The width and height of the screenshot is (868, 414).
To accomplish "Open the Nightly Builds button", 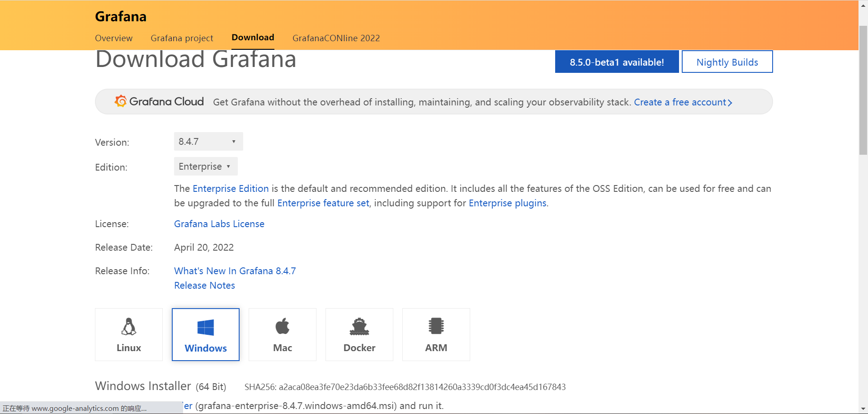I will [727, 62].
